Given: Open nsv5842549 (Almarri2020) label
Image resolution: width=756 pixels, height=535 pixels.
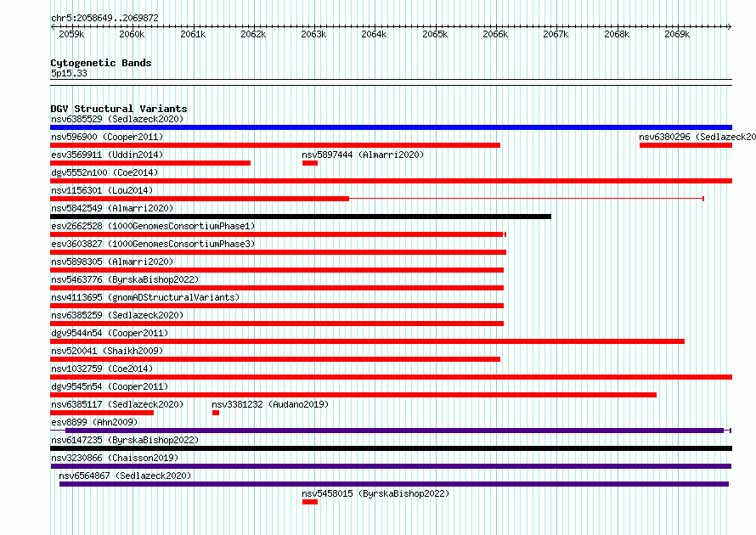Looking at the screenshot, I should tap(112, 208).
